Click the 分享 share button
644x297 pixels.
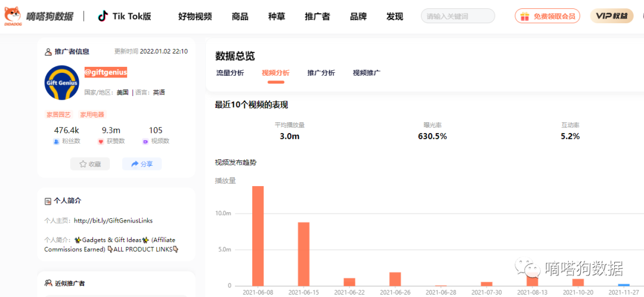(x=142, y=164)
